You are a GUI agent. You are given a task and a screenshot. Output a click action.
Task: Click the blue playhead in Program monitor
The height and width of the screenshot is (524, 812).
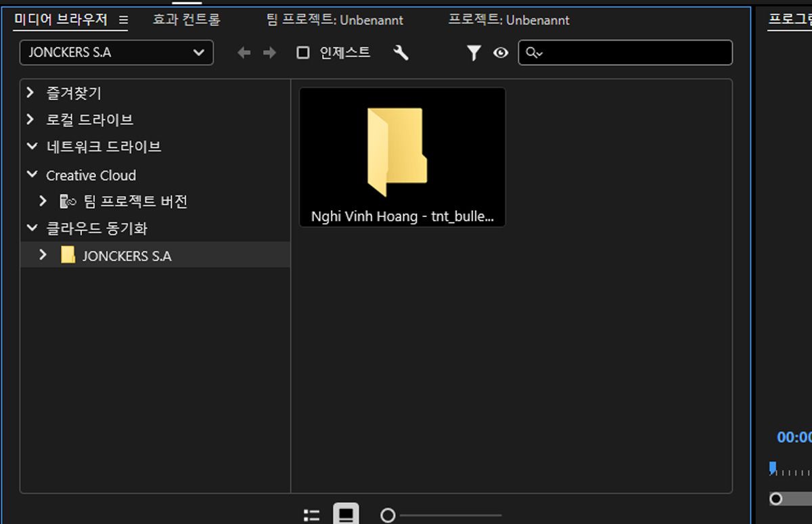773,467
